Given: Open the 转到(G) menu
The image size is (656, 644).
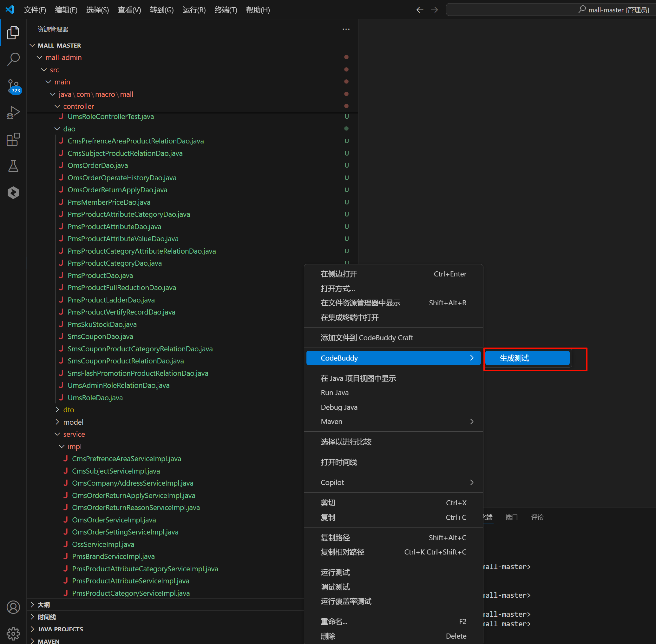Looking at the screenshot, I should coord(161,10).
